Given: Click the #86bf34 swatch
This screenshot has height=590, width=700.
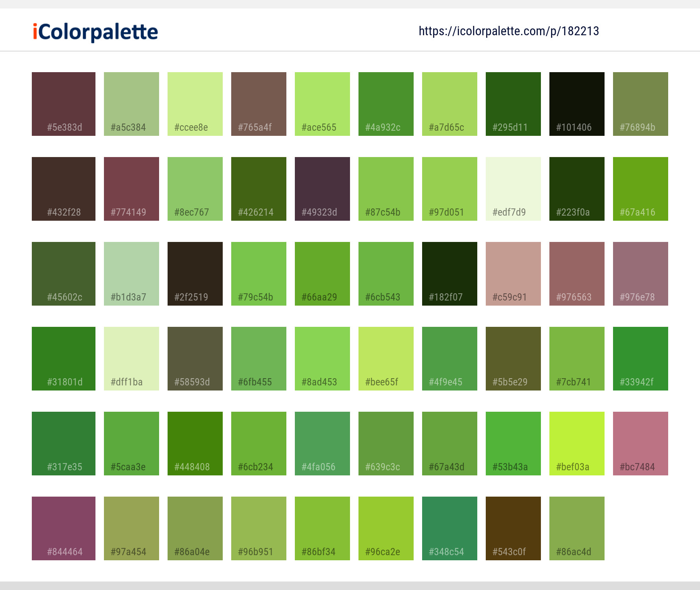Looking at the screenshot, I should coord(322,528).
